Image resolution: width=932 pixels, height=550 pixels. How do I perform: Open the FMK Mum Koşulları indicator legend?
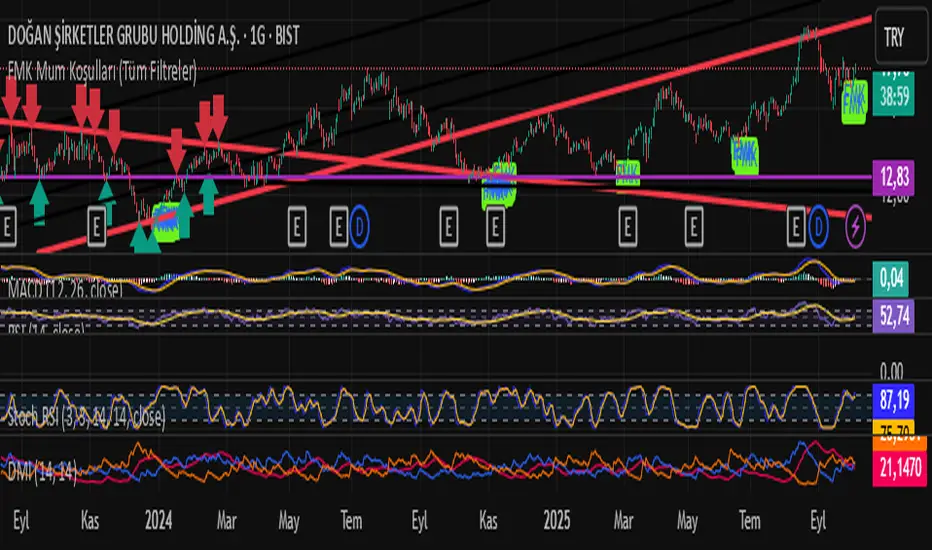point(102,72)
